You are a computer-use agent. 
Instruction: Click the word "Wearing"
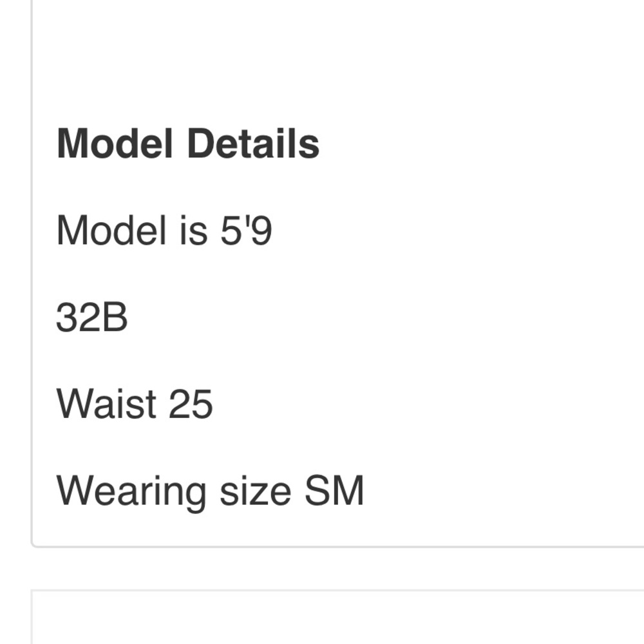131,492
